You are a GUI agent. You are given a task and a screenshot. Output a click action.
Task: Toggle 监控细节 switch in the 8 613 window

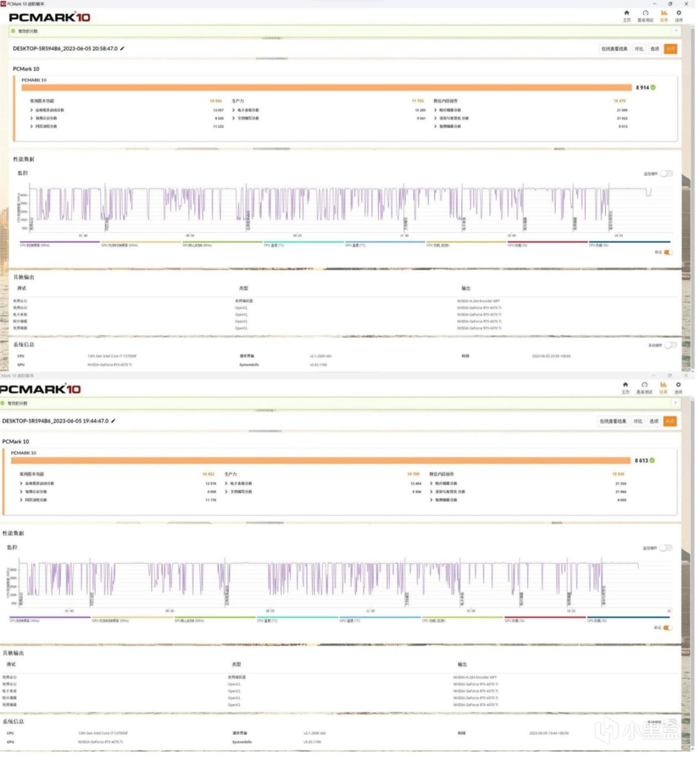[x=666, y=548]
